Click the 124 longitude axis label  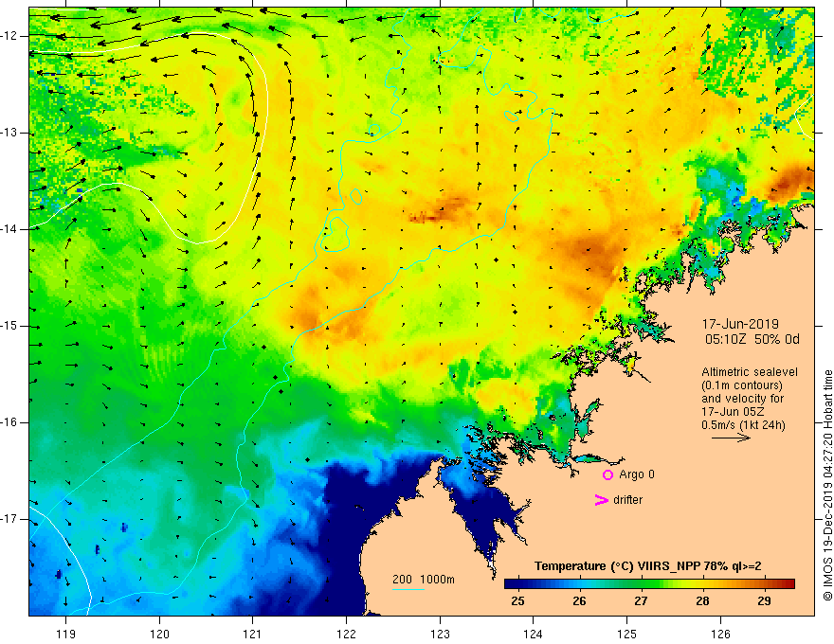tap(534, 634)
